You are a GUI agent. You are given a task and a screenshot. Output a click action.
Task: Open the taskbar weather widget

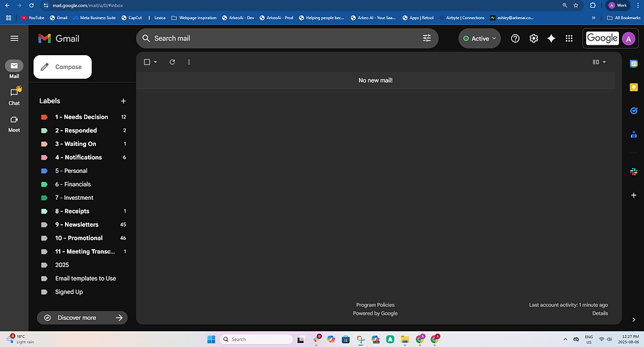point(20,339)
